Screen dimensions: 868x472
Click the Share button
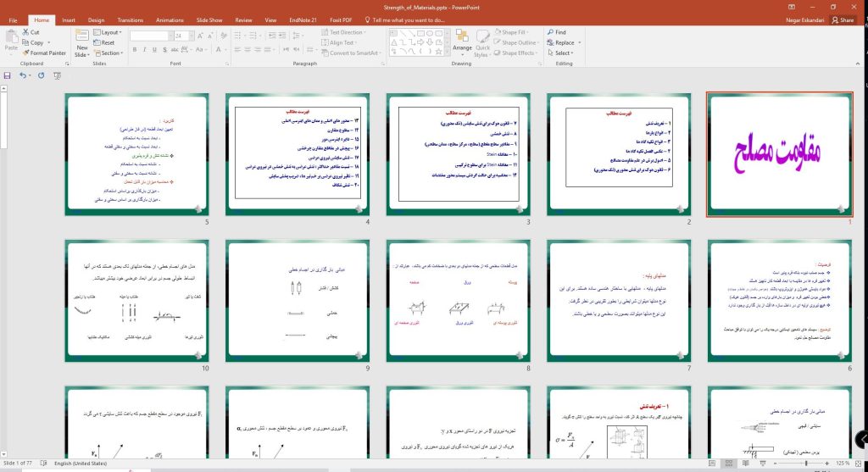[x=843, y=20]
